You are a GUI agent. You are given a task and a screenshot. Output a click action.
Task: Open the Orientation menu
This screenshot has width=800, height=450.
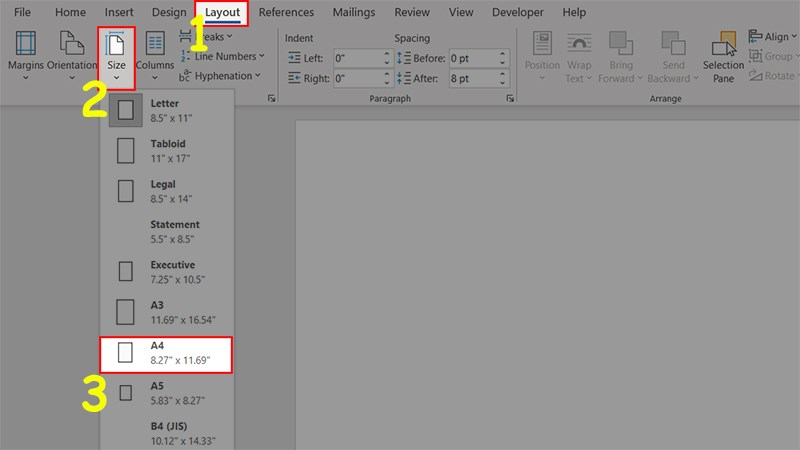tap(72, 56)
